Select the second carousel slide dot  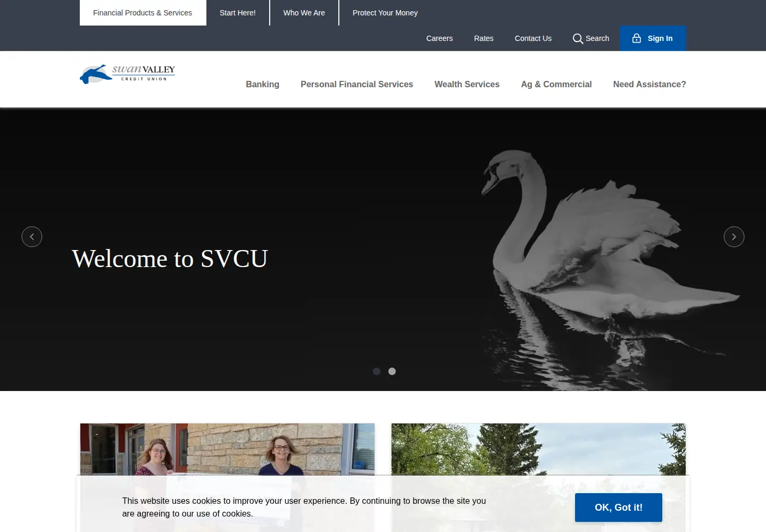tap(392, 371)
